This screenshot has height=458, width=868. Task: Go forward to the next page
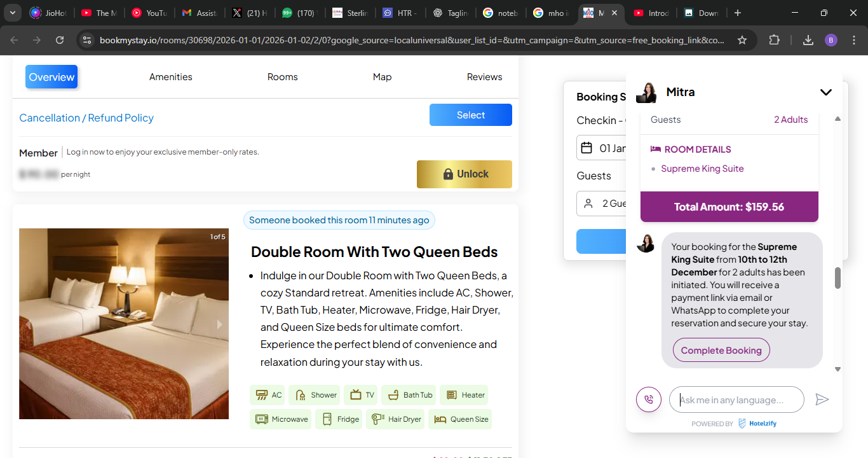37,40
